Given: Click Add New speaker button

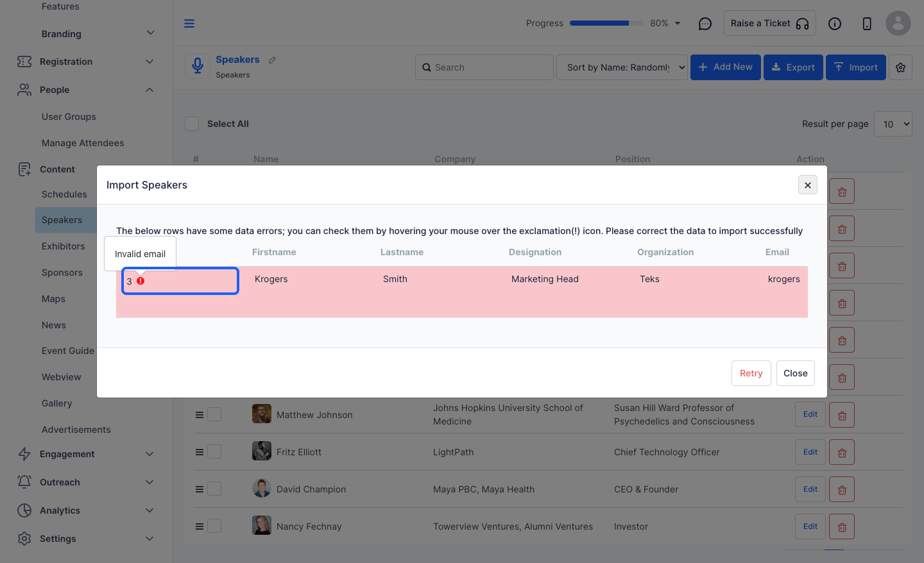Looking at the screenshot, I should pos(726,67).
